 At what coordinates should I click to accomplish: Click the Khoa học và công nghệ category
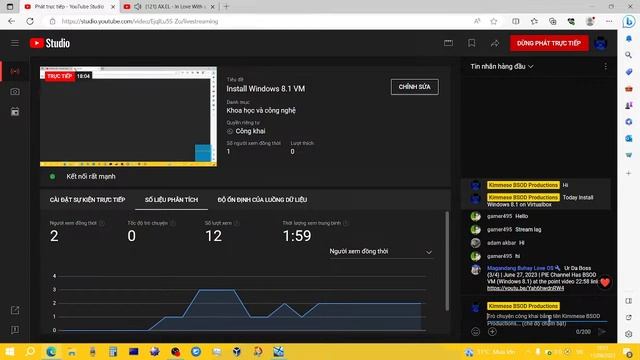261,110
